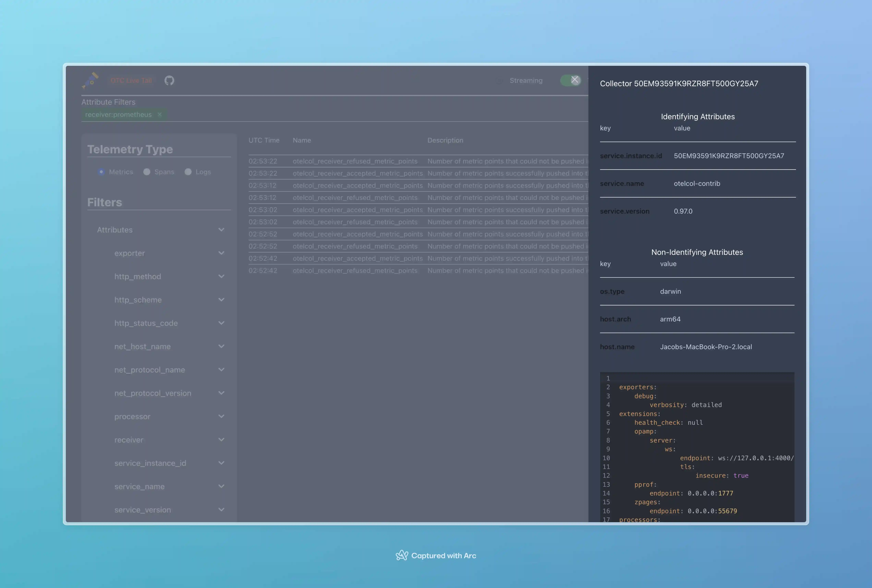Expand the http_method filter
Image resolution: width=872 pixels, height=588 pixels.
pyautogui.click(x=222, y=276)
